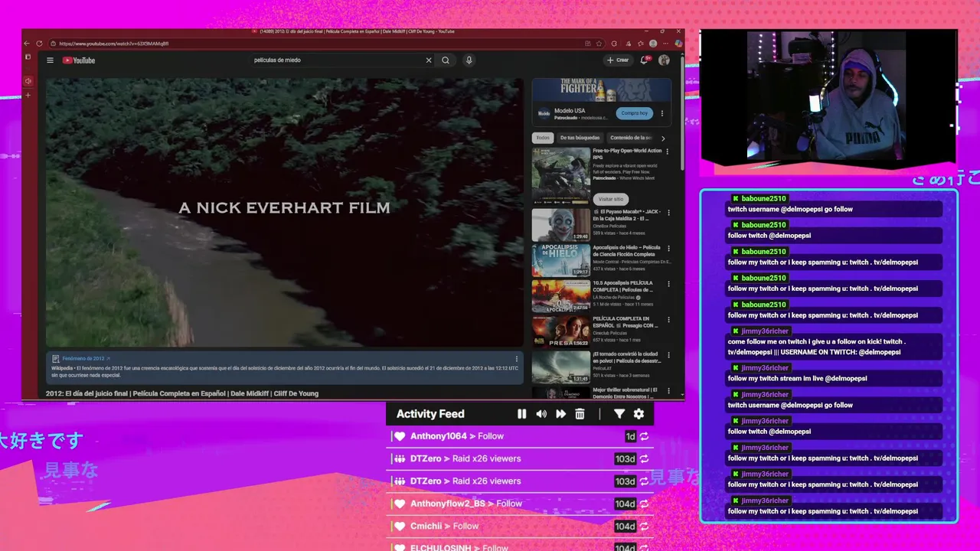Open options for El Payaso Macabro video
The image size is (980, 551).
point(668,213)
